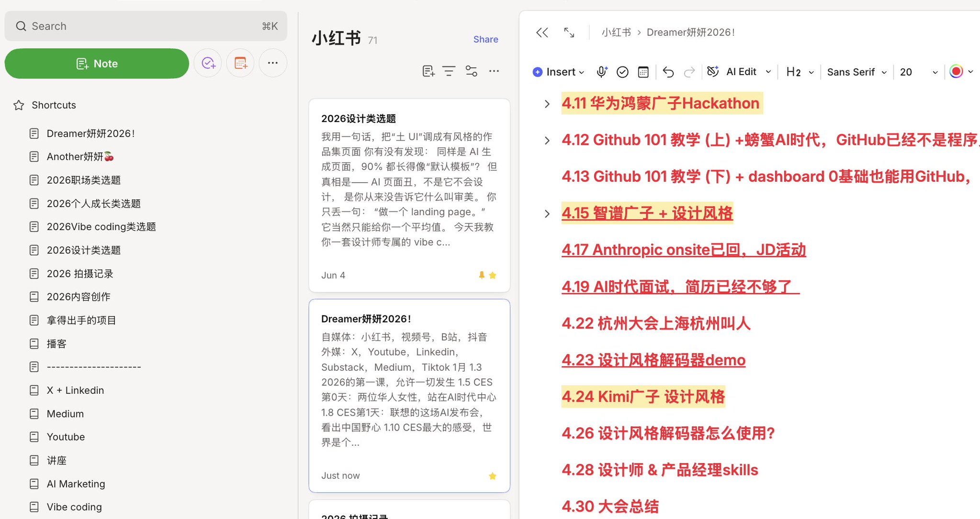Open the Vibe coding notebook
The width and height of the screenshot is (980, 519).
(x=74, y=507)
